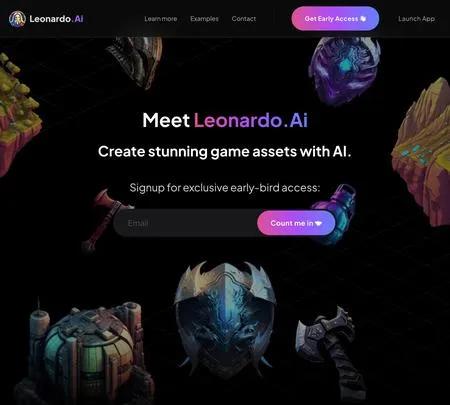The width and height of the screenshot is (450, 405).
Task: Focus the Email input field
Action: (x=187, y=223)
